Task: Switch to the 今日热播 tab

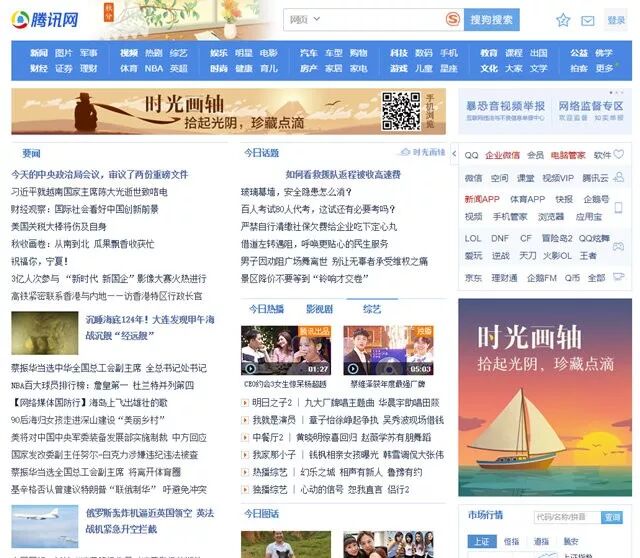Action: pyautogui.click(x=267, y=309)
